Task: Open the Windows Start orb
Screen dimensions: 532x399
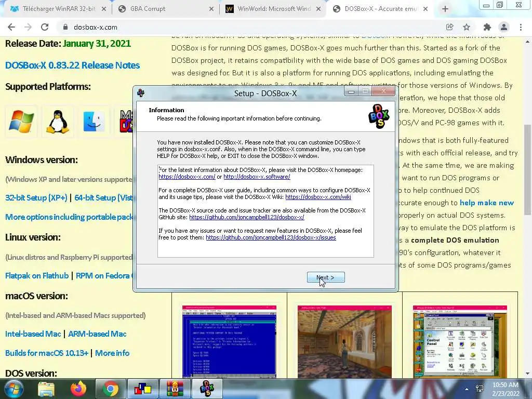Action: 14,389
